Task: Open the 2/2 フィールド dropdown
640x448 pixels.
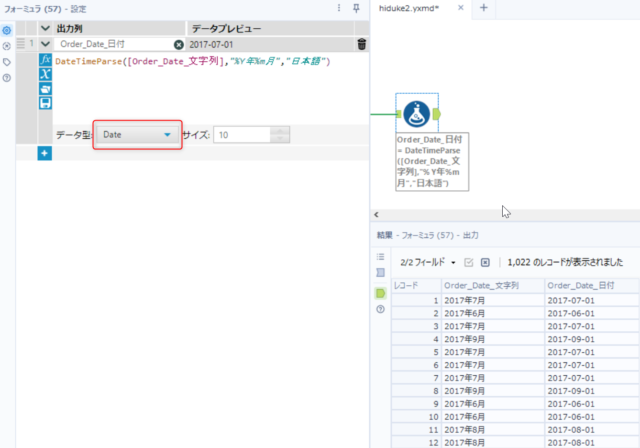Action: pyautogui.click(x=428, y=262)
